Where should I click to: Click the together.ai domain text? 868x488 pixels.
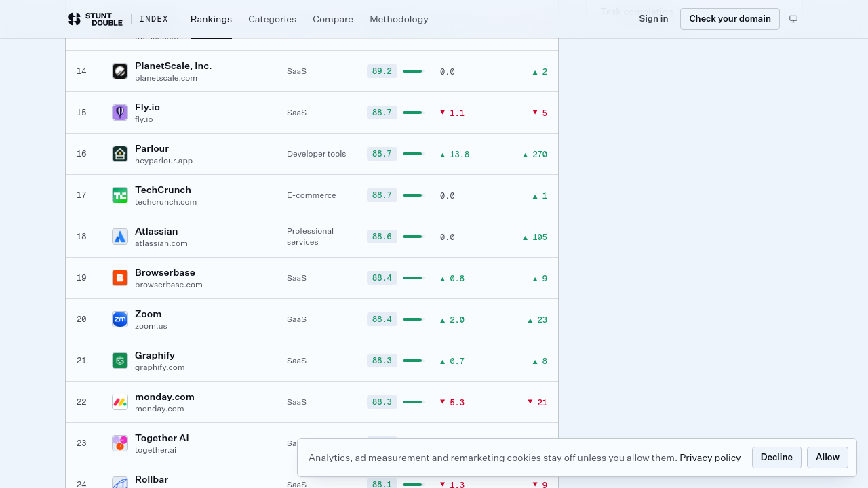(x=155, y=450)
